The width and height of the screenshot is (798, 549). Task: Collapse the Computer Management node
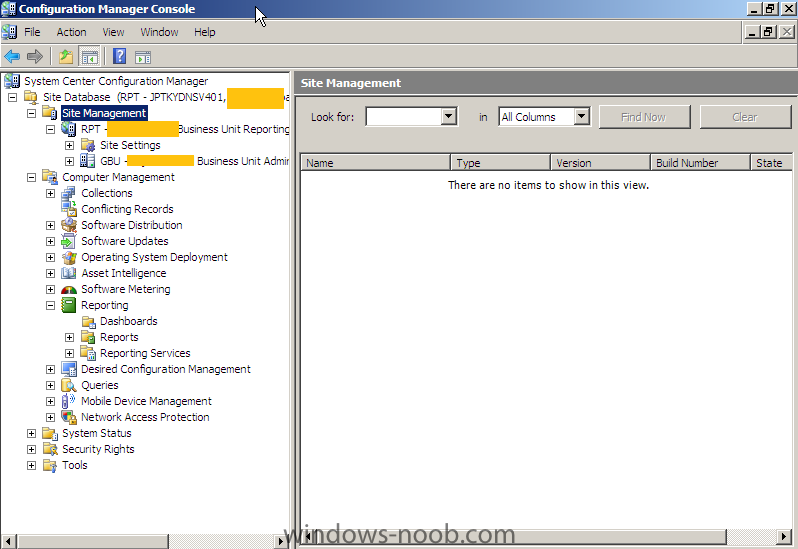click(32, 177)
